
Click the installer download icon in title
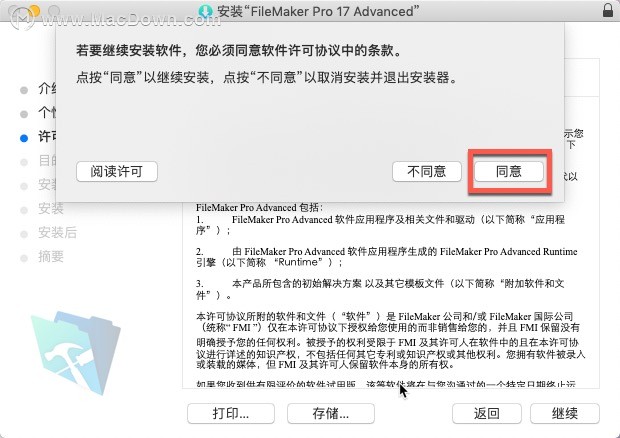point(205,11)
